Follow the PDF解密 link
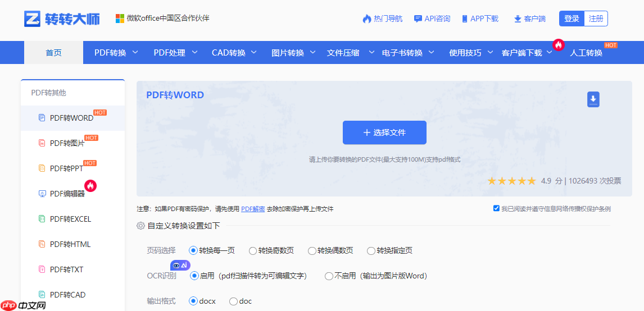Screen dimensions: 644x311 [252, 209]
